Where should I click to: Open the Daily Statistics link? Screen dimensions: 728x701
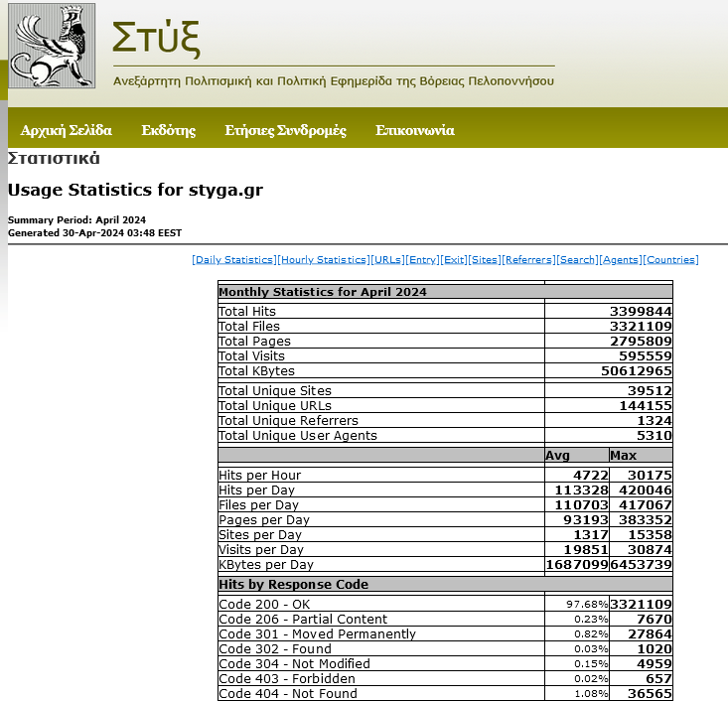pyautogui.click(x=234, y=259)
